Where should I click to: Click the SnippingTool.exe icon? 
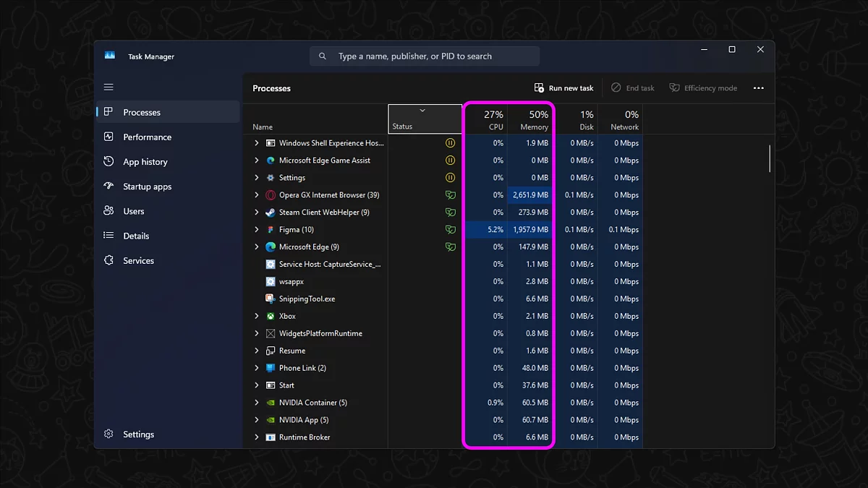pyautogui.click(x=271, y=299)
